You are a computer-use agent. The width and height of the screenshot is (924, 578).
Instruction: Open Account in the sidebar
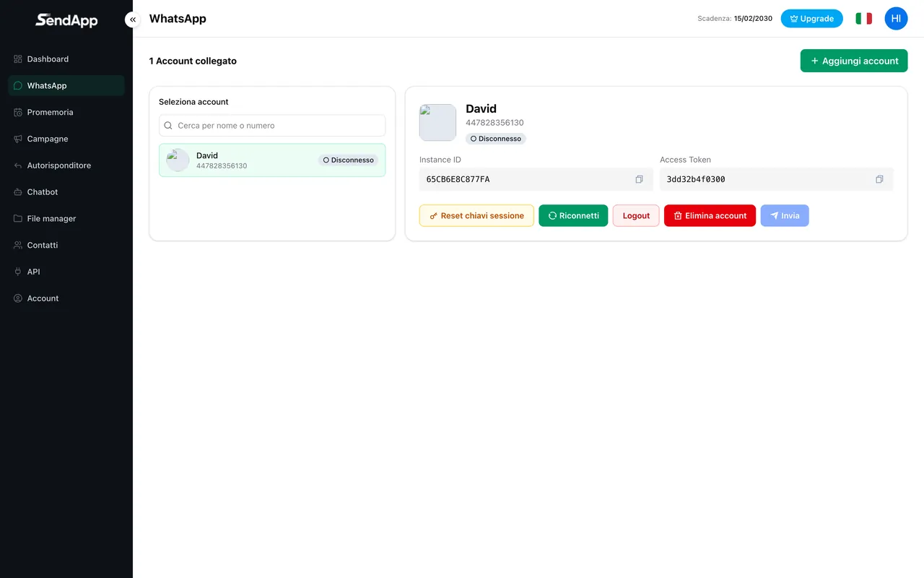click(66, 298)
